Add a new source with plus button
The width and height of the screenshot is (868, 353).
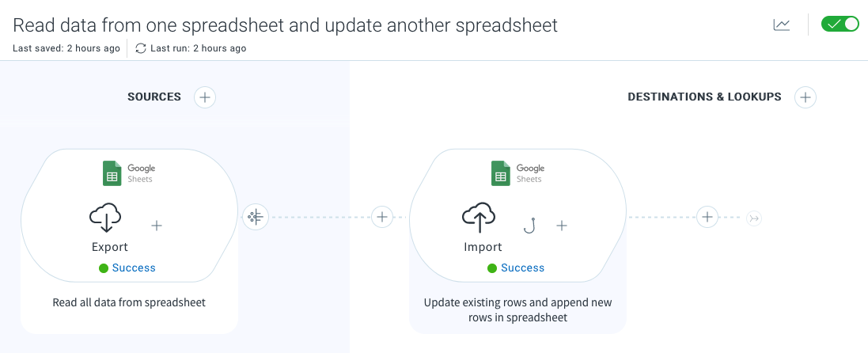[205, 97]
